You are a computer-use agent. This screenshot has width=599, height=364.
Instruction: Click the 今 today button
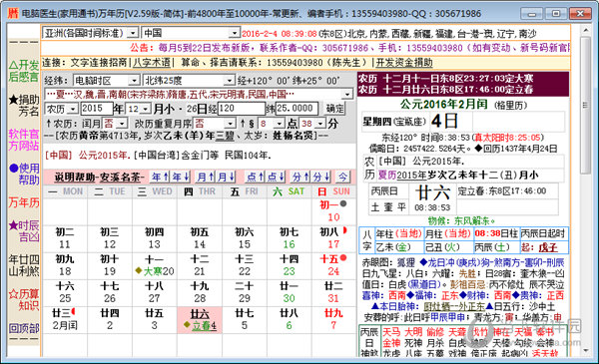click(342, 178)
